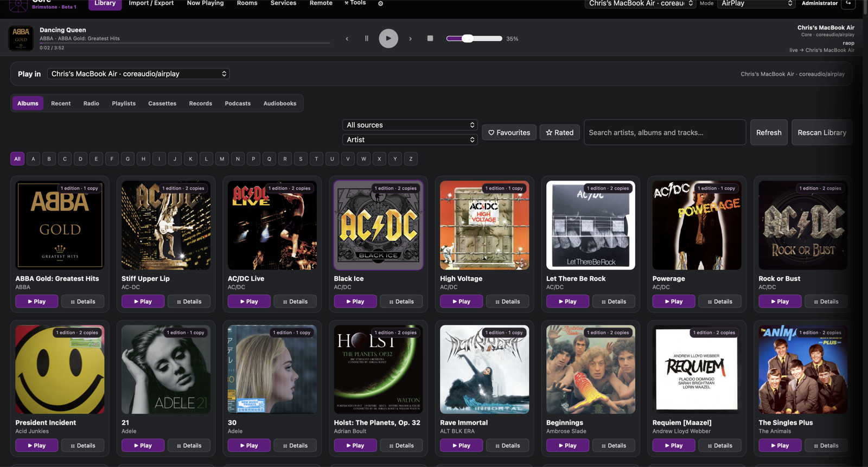This screenshot has height=467, width=868.
Task: Switch to the Records tab
Action: pos(201,103)
